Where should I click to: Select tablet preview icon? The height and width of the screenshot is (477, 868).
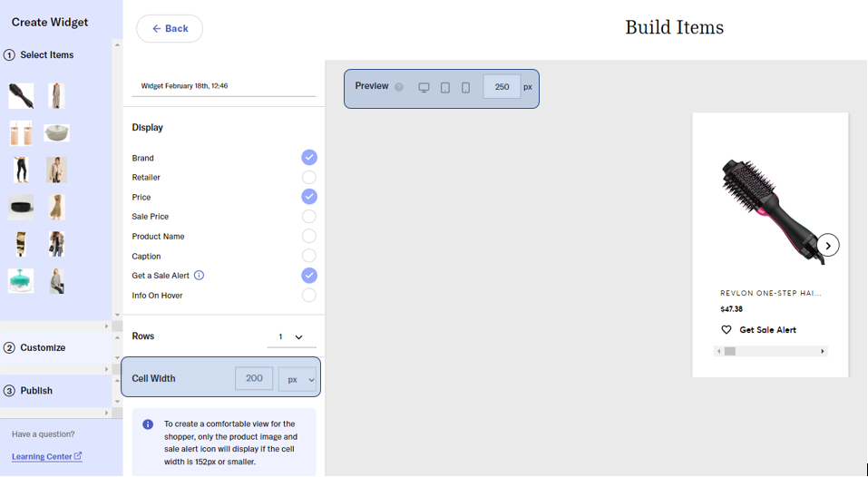pyautogui.click(x=445, y=88)
